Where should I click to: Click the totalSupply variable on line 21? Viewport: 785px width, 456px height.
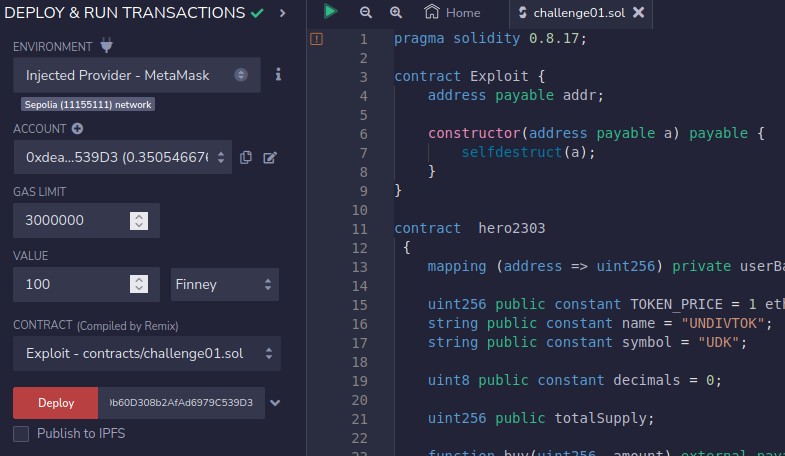[x=600, y=418]
